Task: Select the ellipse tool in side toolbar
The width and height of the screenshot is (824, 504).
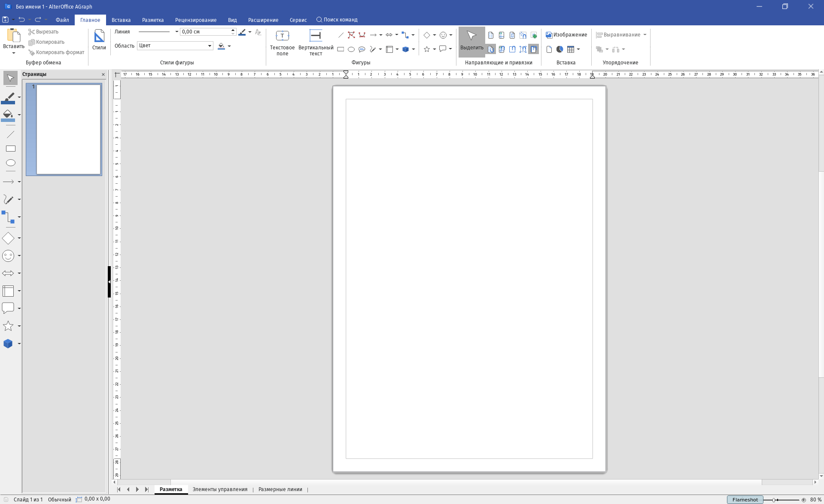Action: (x=10, y=163)
